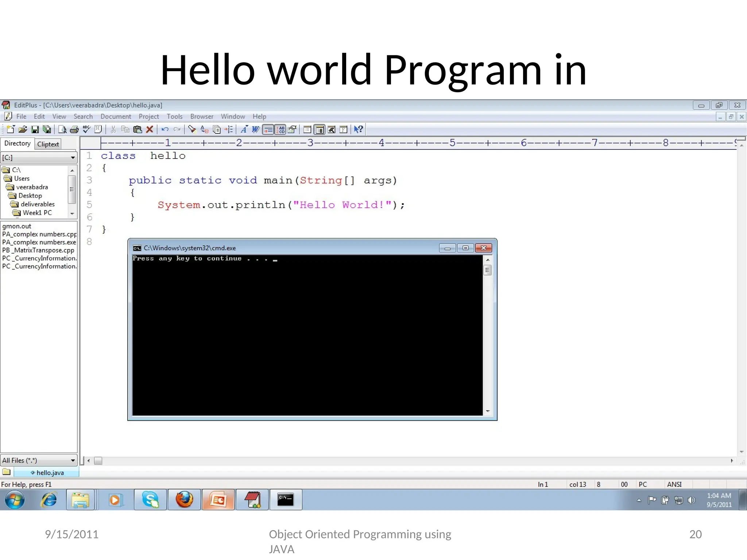
Task: Click the Spell check ABC icon
Action: 86,129
